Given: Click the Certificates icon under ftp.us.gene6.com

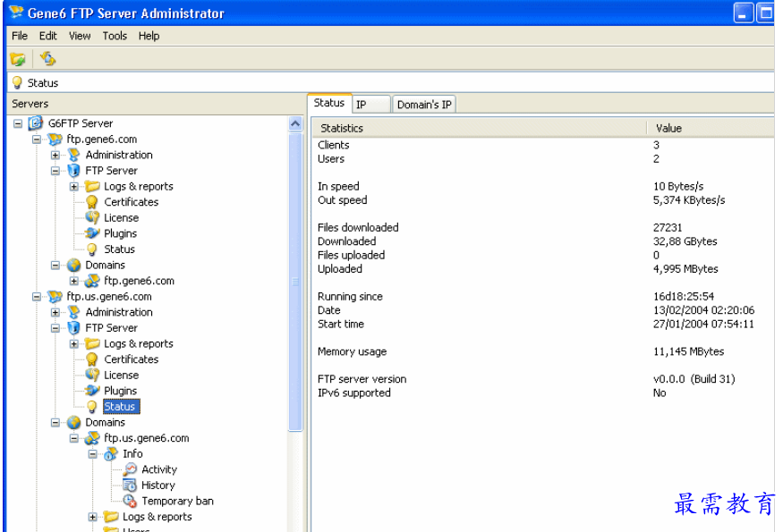Looking at the screenshot, I should coord(92,359).
